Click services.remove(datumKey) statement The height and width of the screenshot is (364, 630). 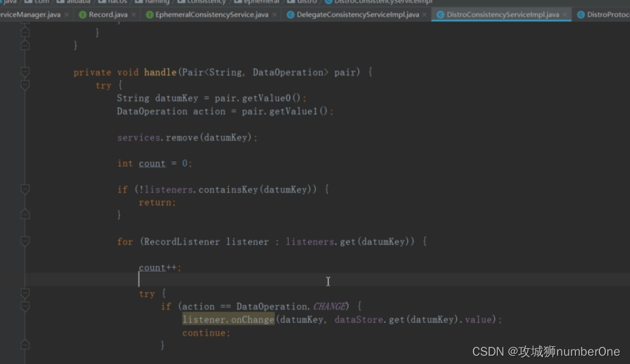(188, 138)
